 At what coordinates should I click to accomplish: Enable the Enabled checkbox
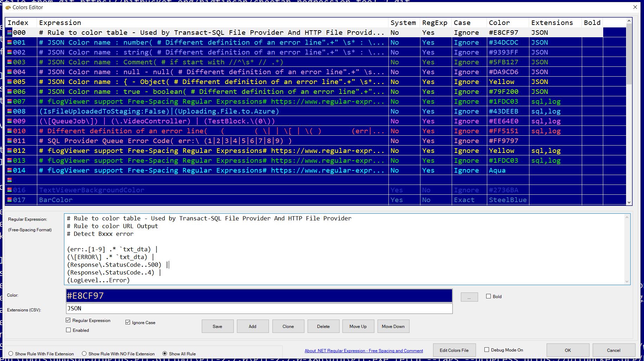[68, 330]
